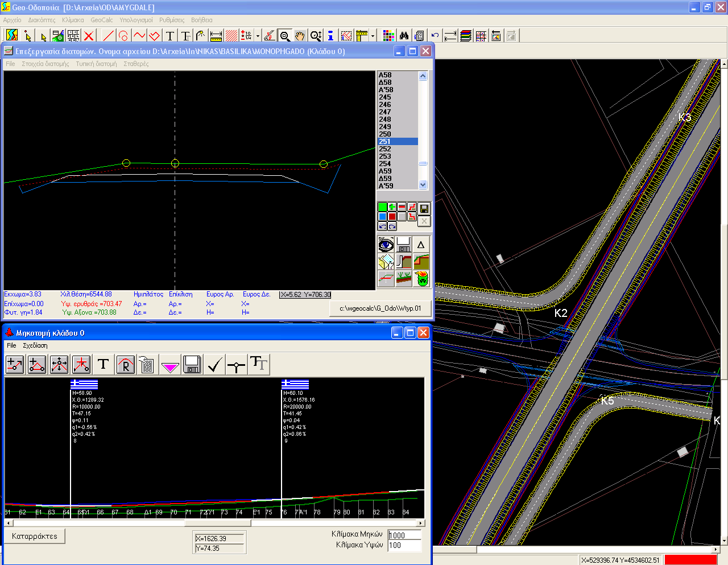This screenshot has width=728, height=565.
Task: Click the red X delete tool
Action: pyautogui.click(x=89, y=36)
